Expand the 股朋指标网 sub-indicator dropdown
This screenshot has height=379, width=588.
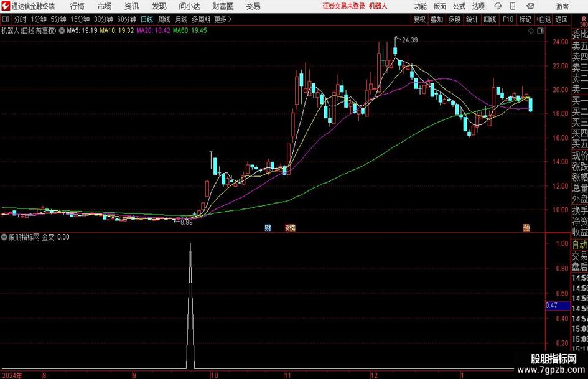click(4, 237)
